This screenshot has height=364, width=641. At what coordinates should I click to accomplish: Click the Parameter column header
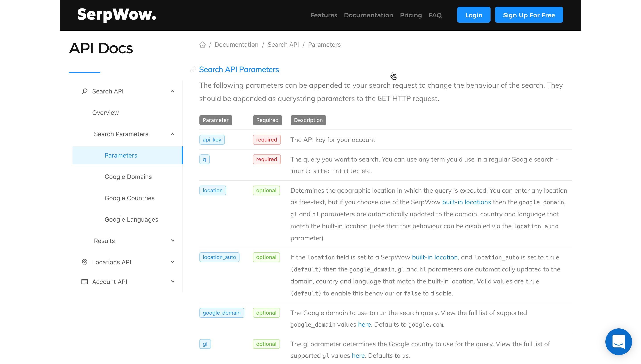215,120
